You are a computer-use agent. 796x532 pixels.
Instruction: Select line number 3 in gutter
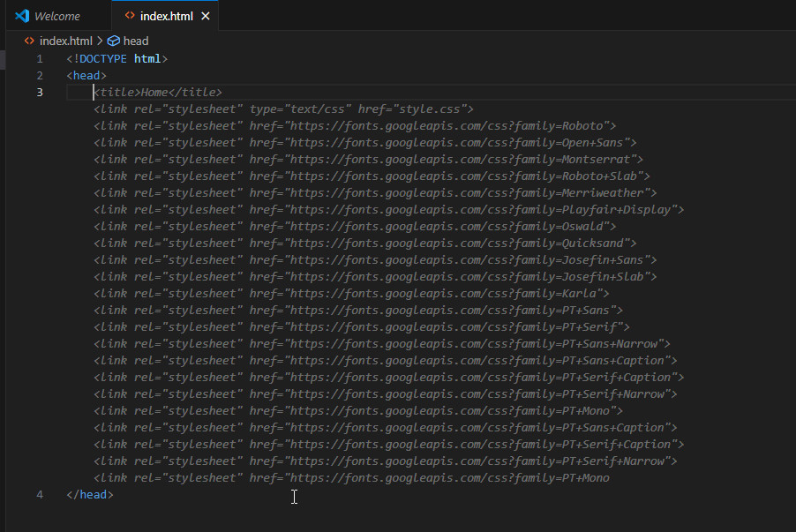tap(40, 93)
